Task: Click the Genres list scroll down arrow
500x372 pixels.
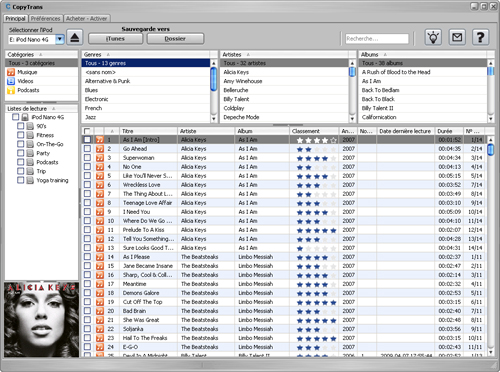Action: pos(214,118)
